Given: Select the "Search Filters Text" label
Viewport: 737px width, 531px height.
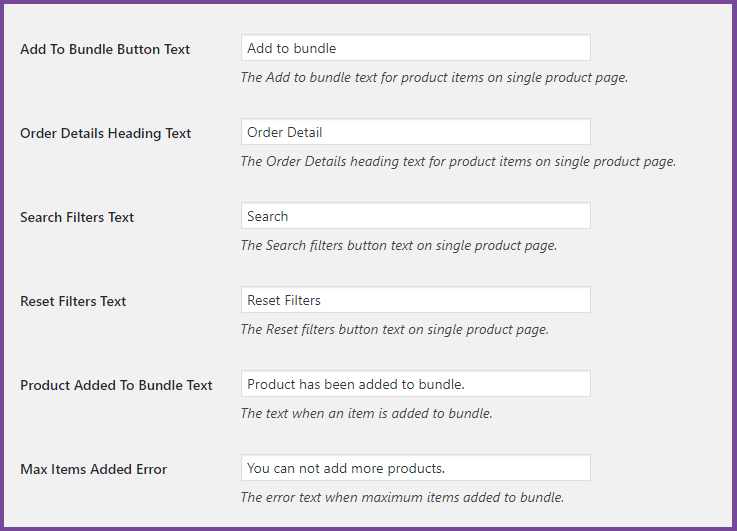Looking at the screenshot, I should coord(77,217).
